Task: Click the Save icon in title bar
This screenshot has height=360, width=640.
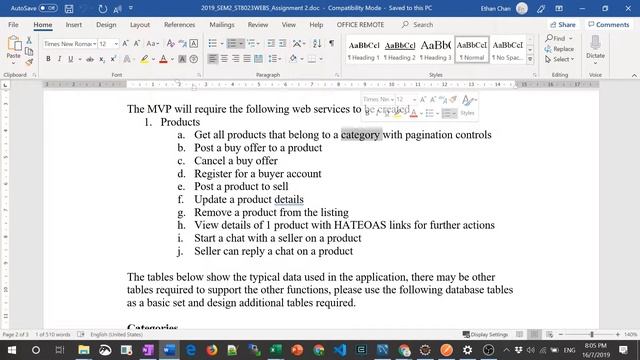Action: 69,8
